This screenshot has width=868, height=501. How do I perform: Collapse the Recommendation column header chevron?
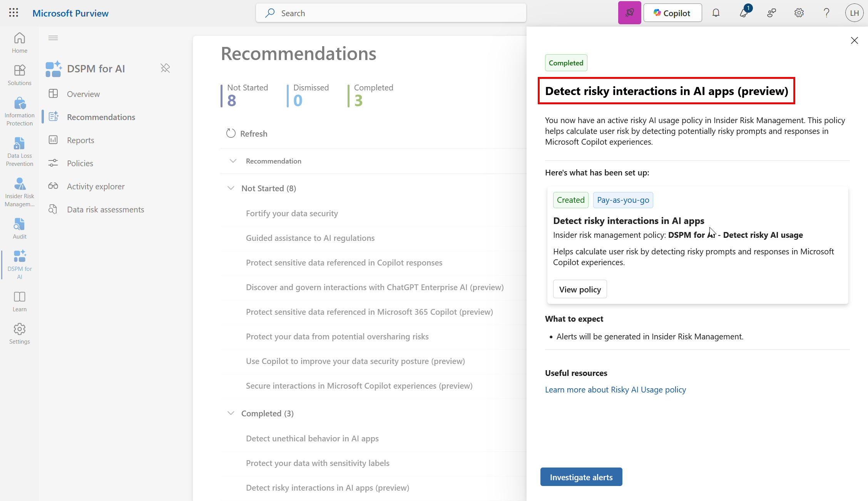(x=233, y=161)
